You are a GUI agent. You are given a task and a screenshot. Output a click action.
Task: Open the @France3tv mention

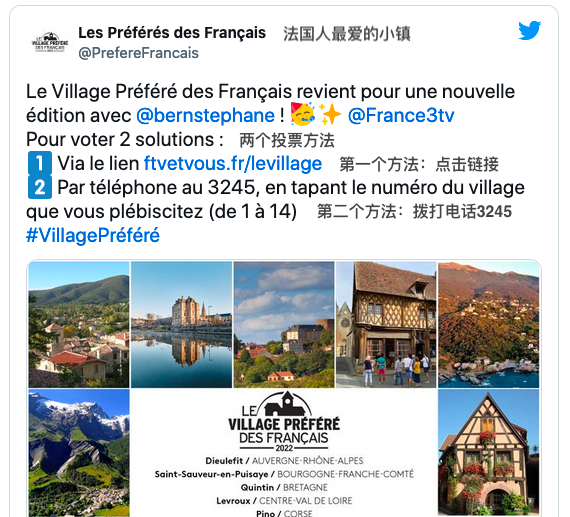pos(401,116)
